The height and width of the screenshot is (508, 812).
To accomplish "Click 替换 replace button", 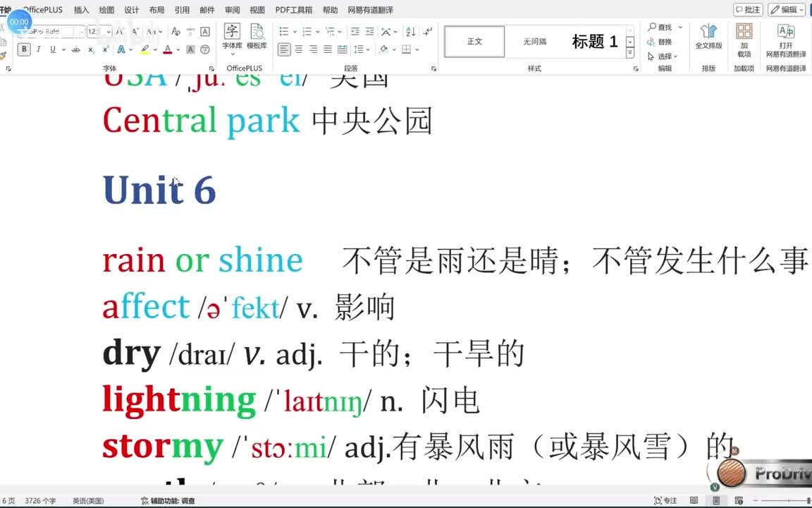I will tap(660, 42).
